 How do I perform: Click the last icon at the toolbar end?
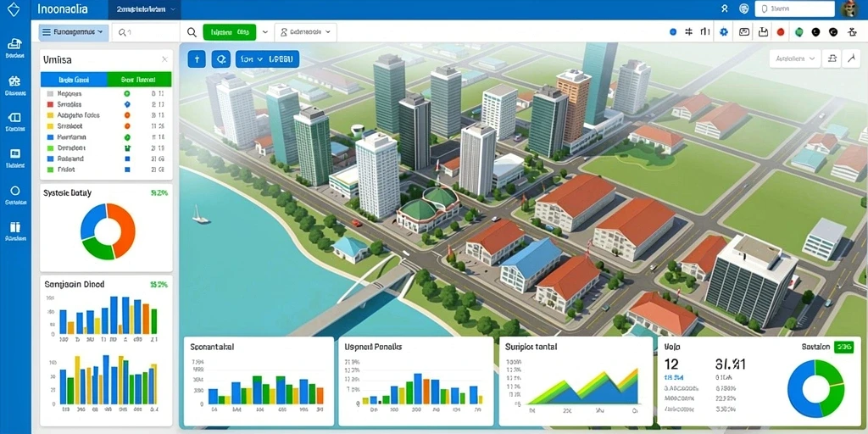point(851,32)
